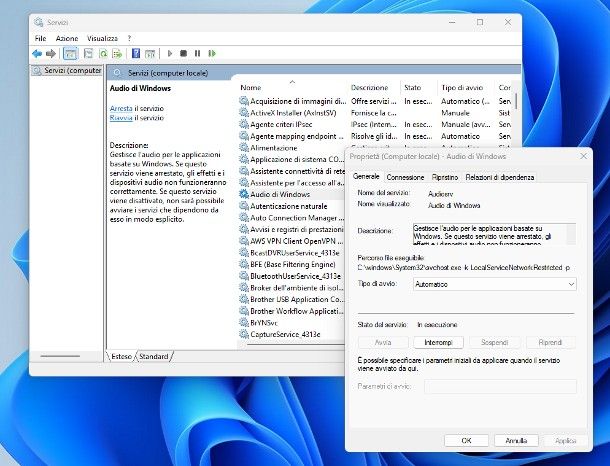Open the Visualizza menu
Image resolution: width=610 pixels, height=466 pixels.
[102, 38]
